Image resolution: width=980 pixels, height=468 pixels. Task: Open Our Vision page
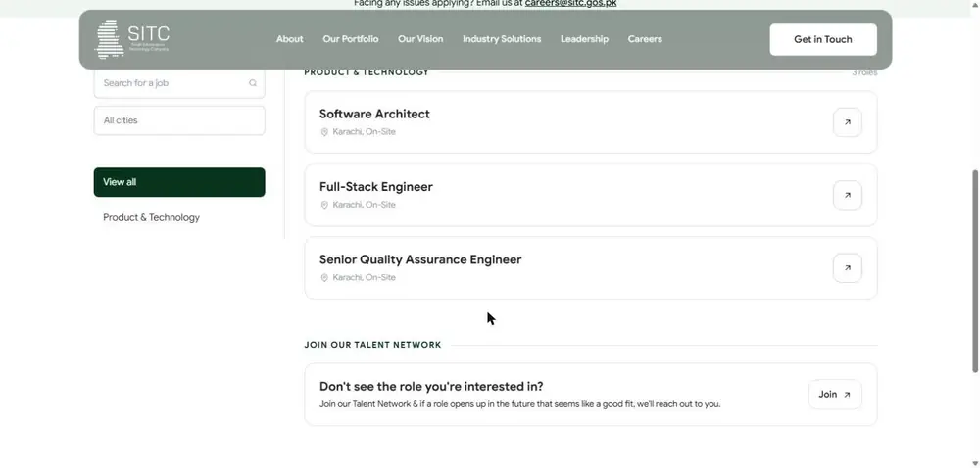point(420,39)
